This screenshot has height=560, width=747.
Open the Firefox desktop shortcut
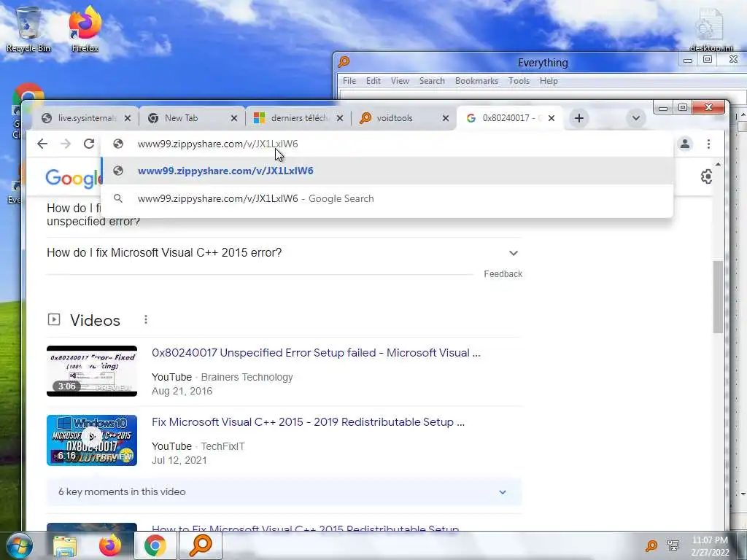click(85, 30)
